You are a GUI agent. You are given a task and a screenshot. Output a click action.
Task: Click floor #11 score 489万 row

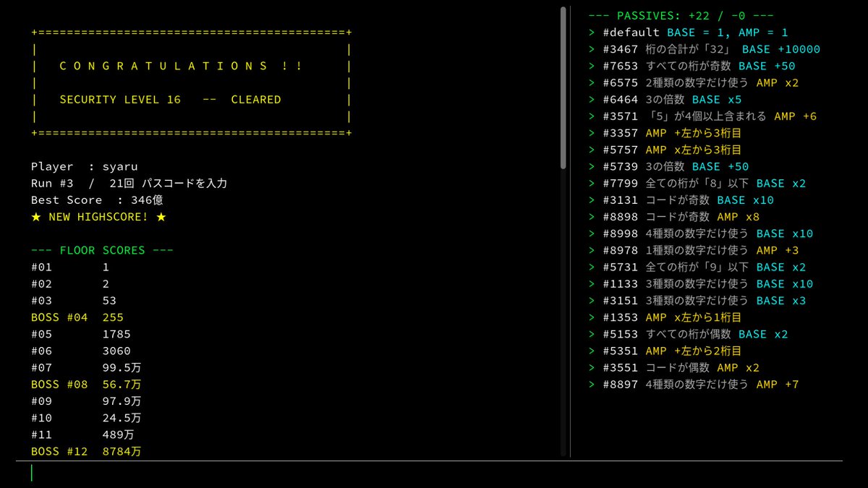point(82,435)
